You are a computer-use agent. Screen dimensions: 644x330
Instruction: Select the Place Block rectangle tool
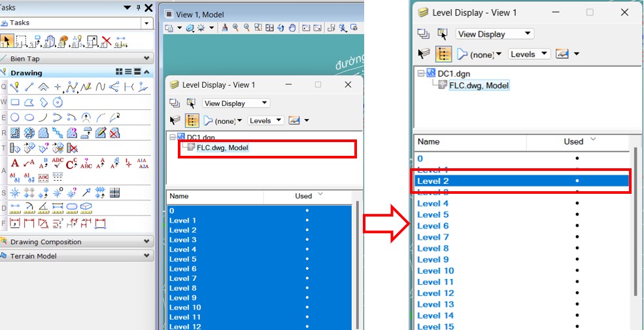tap(15, 102)
